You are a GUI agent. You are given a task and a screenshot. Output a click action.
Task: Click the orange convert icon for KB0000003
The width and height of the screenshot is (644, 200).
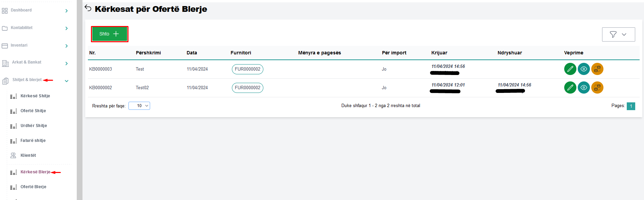597,69
